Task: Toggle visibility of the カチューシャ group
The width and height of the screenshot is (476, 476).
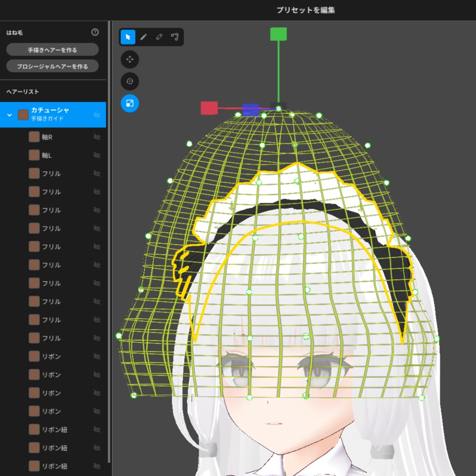Action: coord(97,115)
